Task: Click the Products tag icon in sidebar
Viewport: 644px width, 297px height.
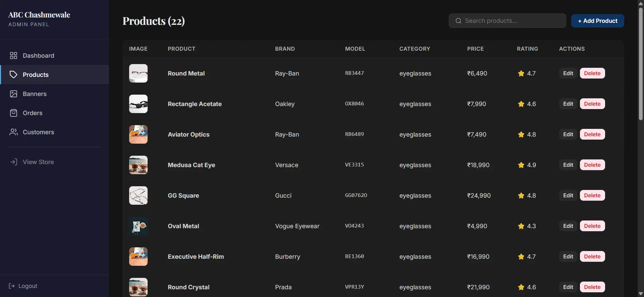Action: pos(13,75)
